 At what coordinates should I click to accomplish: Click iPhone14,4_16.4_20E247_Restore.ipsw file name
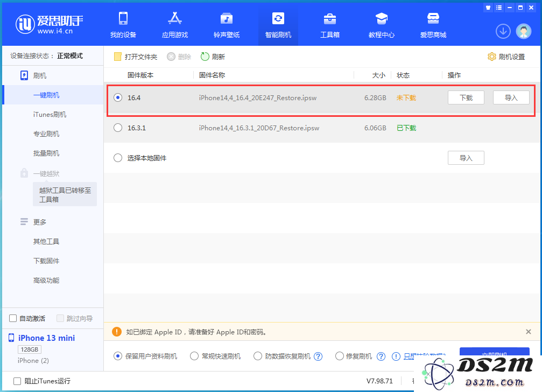point(257,98)
